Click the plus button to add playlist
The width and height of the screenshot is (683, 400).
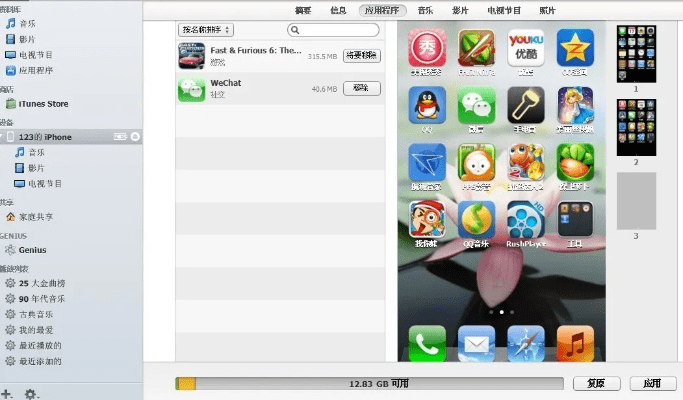[x=7, y=394]
